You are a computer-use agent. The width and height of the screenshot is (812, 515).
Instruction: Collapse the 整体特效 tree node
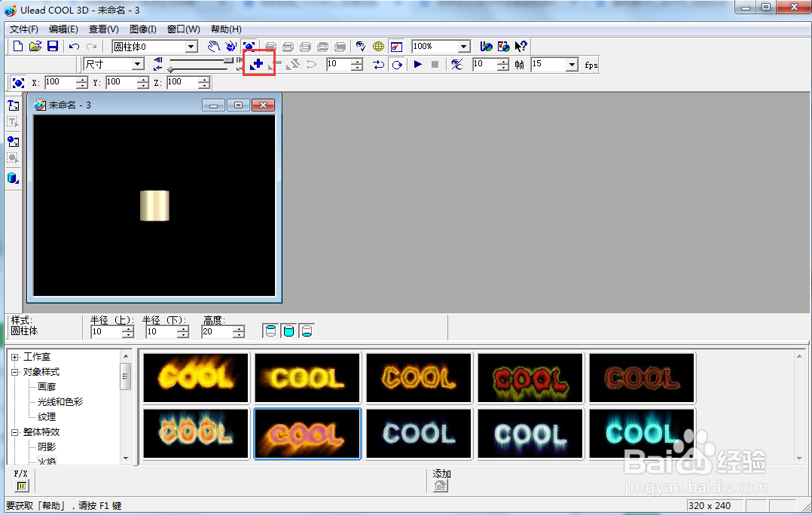point(15,432)
